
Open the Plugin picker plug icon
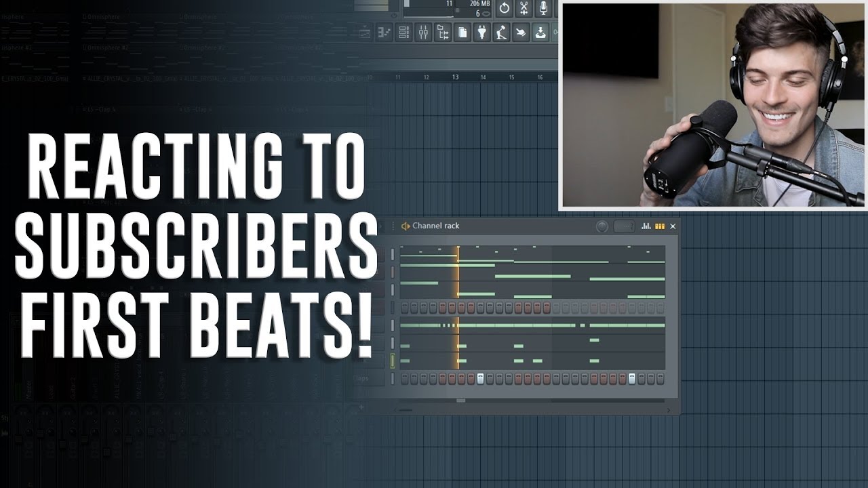pyautogui.click(x=482, y=32)
